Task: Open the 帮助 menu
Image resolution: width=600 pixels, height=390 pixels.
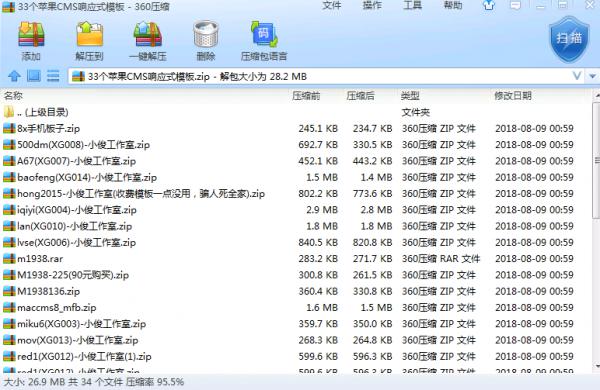Action: [453, 5]
